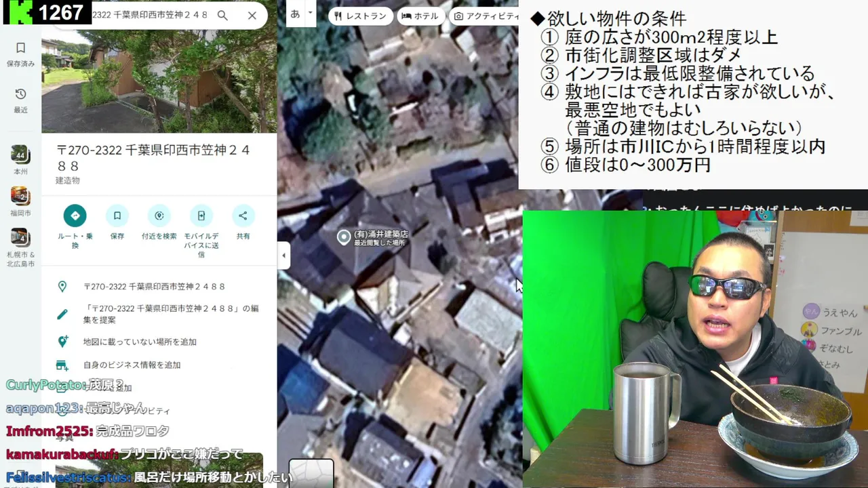Image resolution: width=868 pixels, height=488 pixels.
Task: Open the input method dropdown arrow
Action: [311, 13]
